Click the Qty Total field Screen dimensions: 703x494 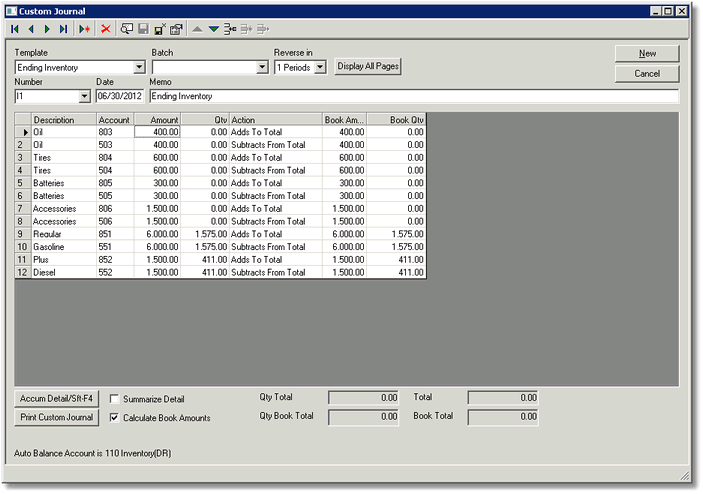pyautogui.click(x=363, y=398)
